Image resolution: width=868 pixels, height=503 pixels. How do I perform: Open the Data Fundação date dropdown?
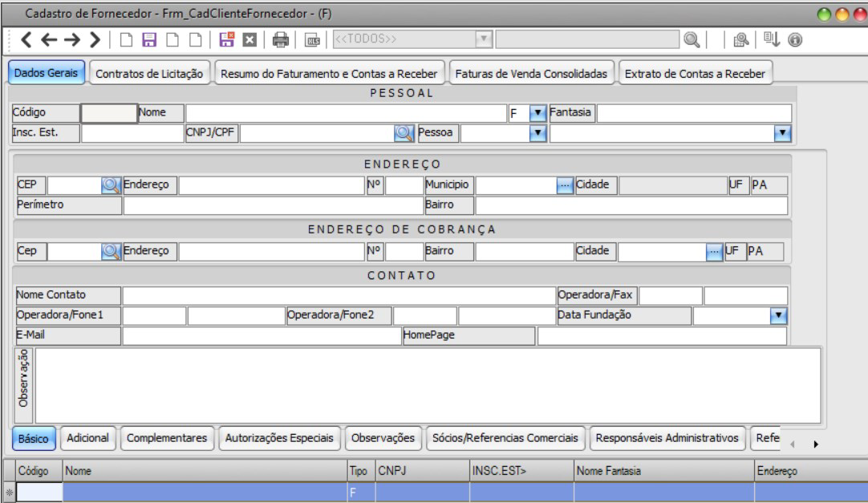(x=778, y=315)
